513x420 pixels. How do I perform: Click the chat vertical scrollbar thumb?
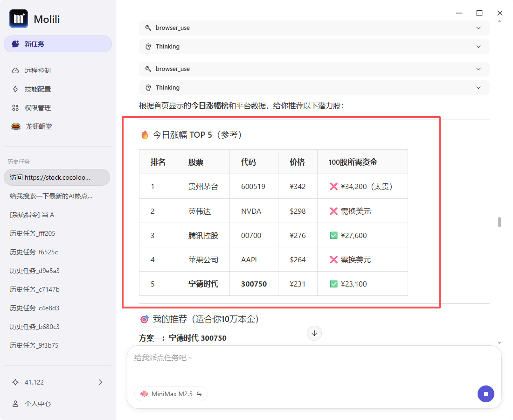tap(499, 222)
